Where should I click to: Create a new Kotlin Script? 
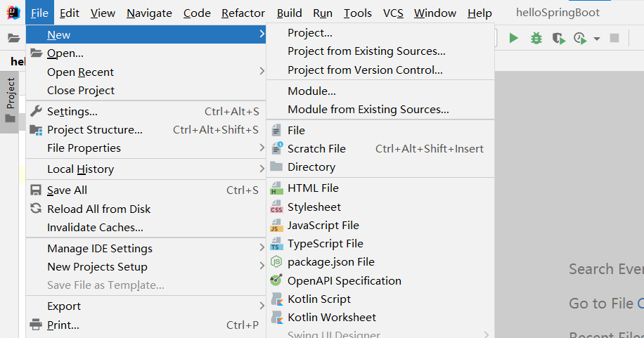(x=318, y=299)
